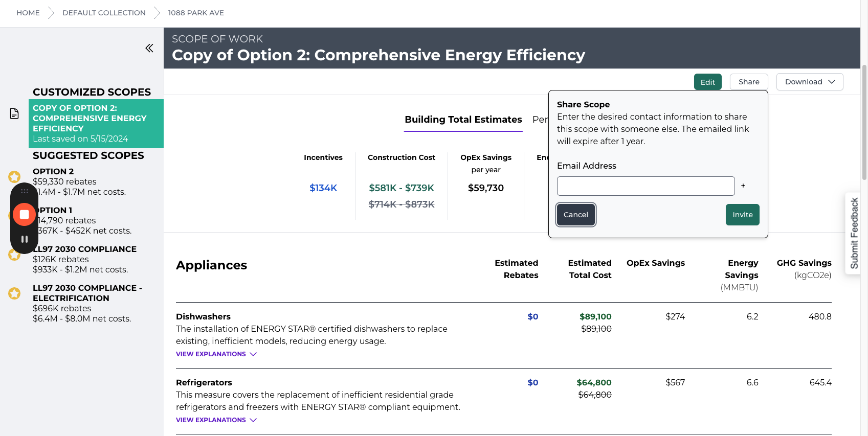
Task: Click the Dishwashers measure title
Action: click(203, 317)
